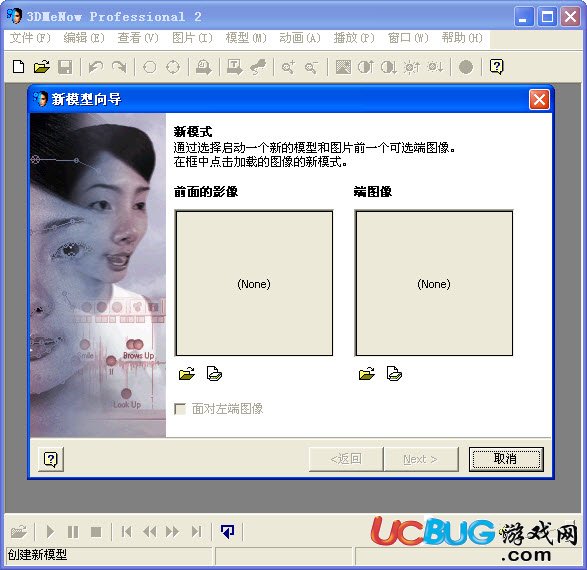587x570 pixels.
Task: Open the 帮助(H) menu
Action: 462,38
